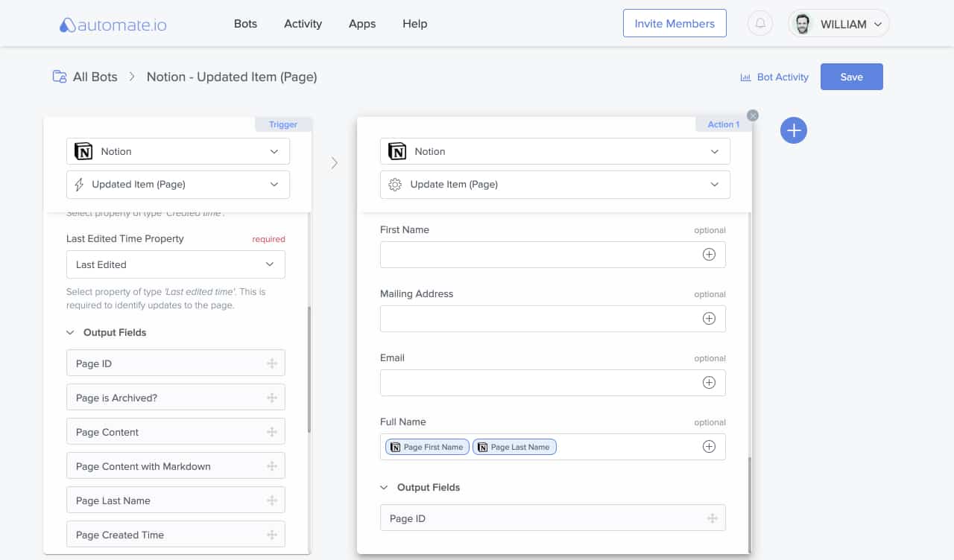Open the notification bell
This screenshot has width=954, height=560.
(x=759, y=23)
